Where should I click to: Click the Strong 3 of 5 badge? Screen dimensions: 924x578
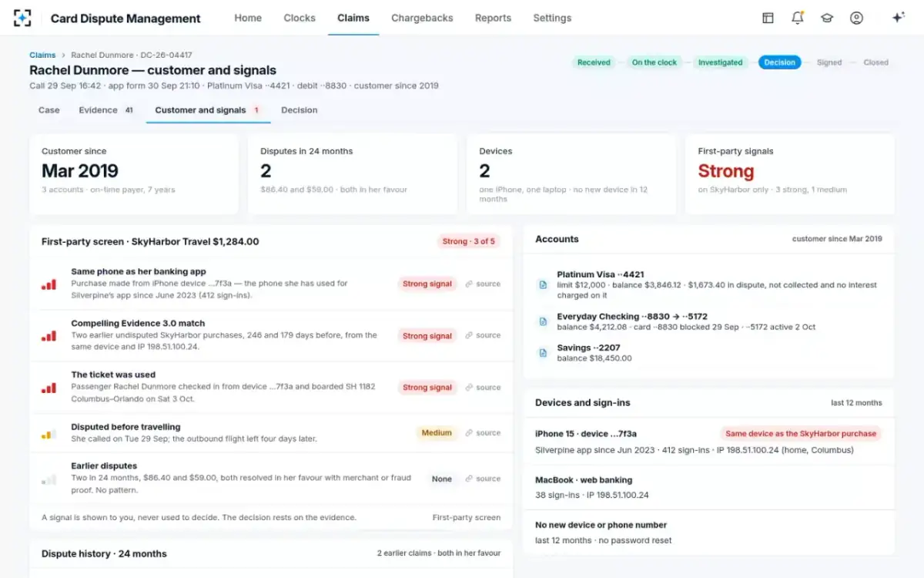(469, 241)
